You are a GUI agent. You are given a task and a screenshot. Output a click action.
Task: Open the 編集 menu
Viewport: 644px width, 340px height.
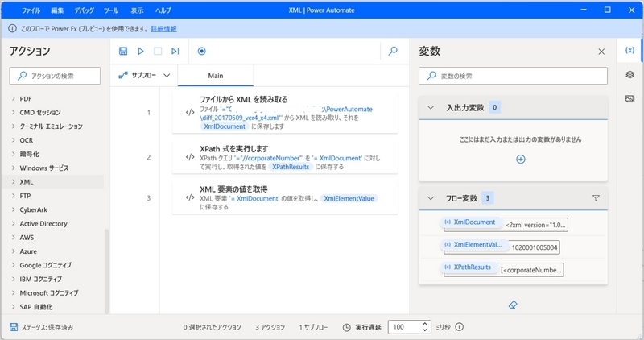57,10
